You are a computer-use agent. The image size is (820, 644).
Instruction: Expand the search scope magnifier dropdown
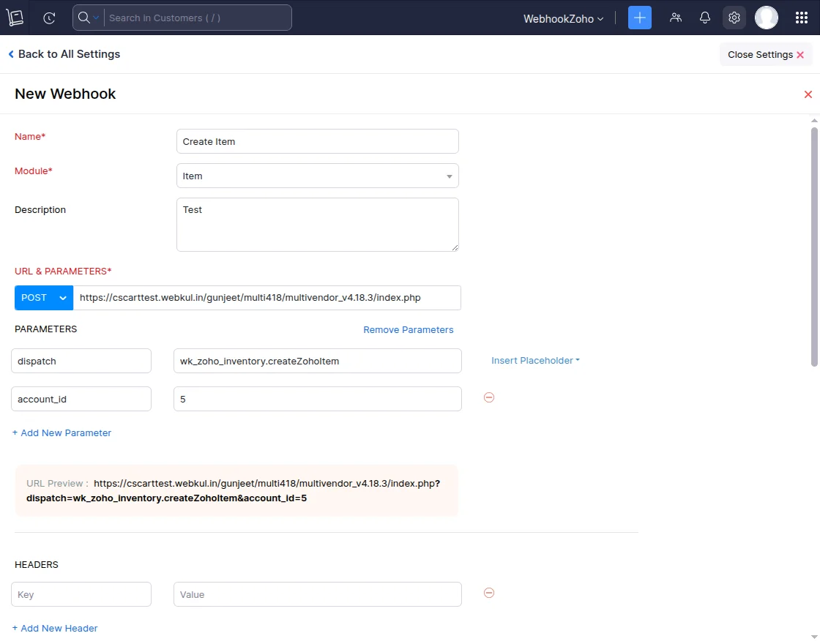(89, 18)
